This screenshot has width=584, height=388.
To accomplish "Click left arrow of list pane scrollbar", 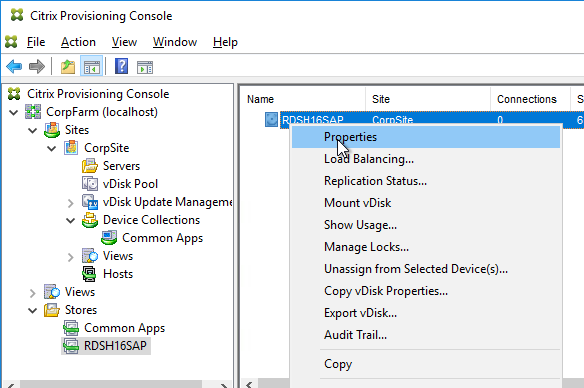I will 250,384.
